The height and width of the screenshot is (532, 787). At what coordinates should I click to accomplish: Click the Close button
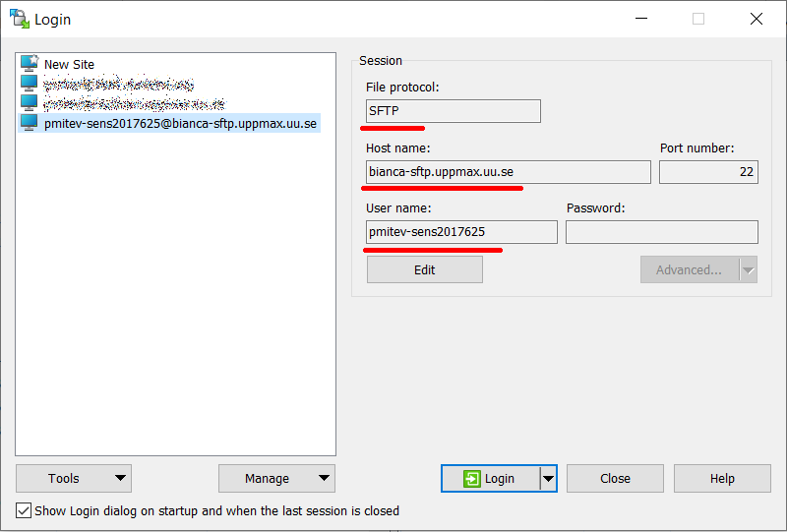coord(615,478)
